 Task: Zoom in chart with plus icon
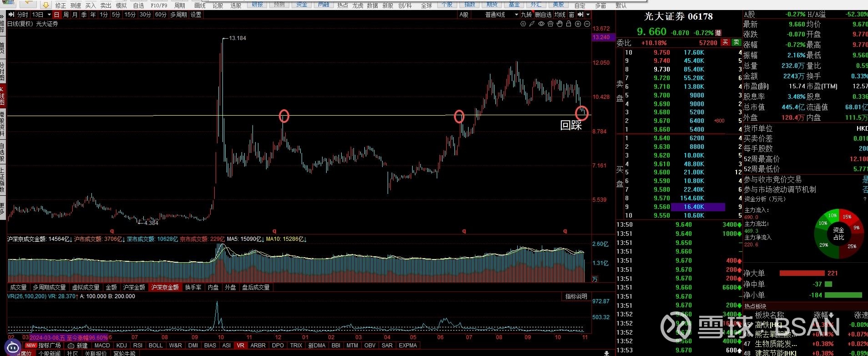point(578,24)
